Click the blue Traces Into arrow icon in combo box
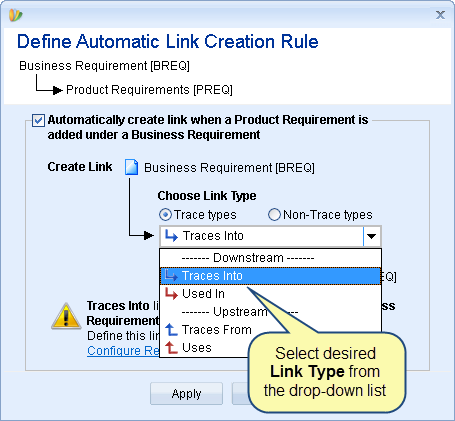Viewport: 455px width, 421px height. [x=171, y=236]
